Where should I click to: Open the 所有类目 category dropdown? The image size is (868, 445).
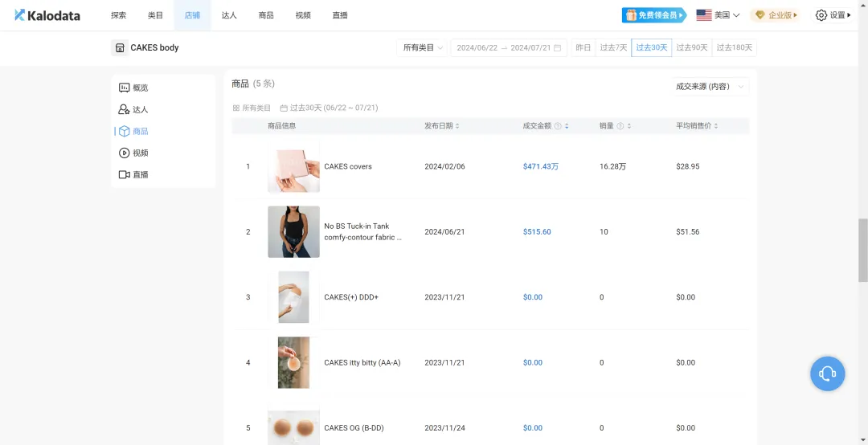423,48
